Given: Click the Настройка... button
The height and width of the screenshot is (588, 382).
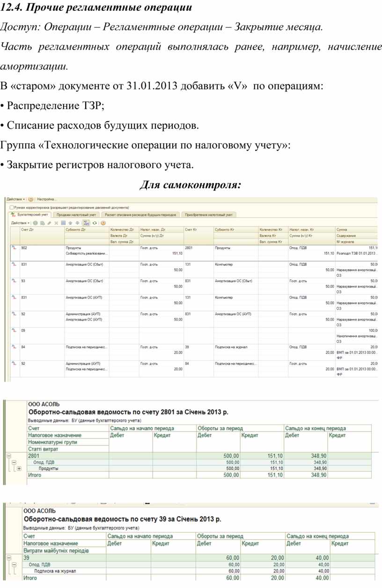Looking at the screenshot, I should pos(47,199).
